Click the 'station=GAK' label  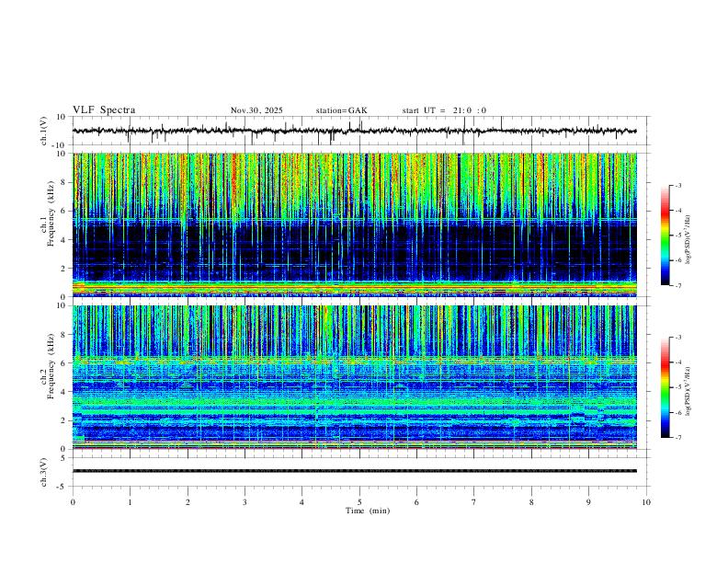342,110
